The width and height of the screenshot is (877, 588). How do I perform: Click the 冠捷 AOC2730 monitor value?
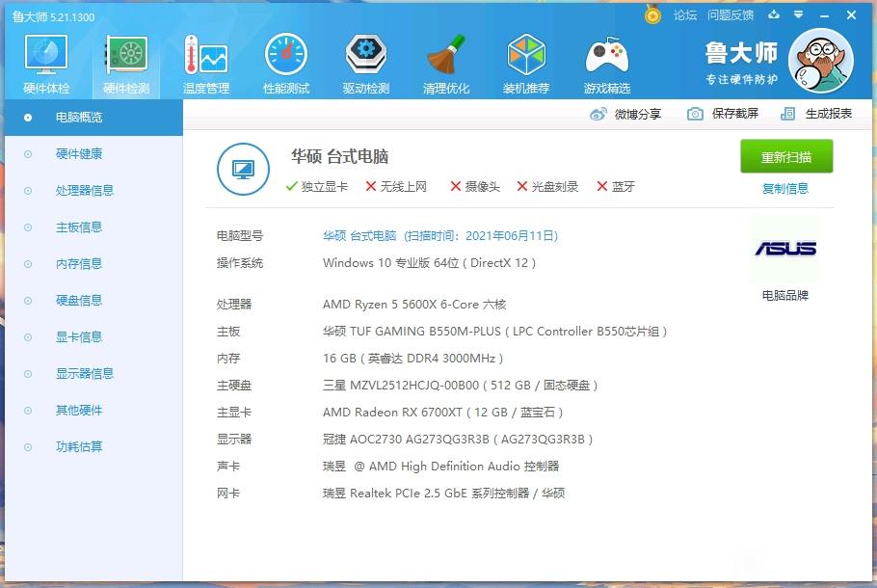coord(458,440)
